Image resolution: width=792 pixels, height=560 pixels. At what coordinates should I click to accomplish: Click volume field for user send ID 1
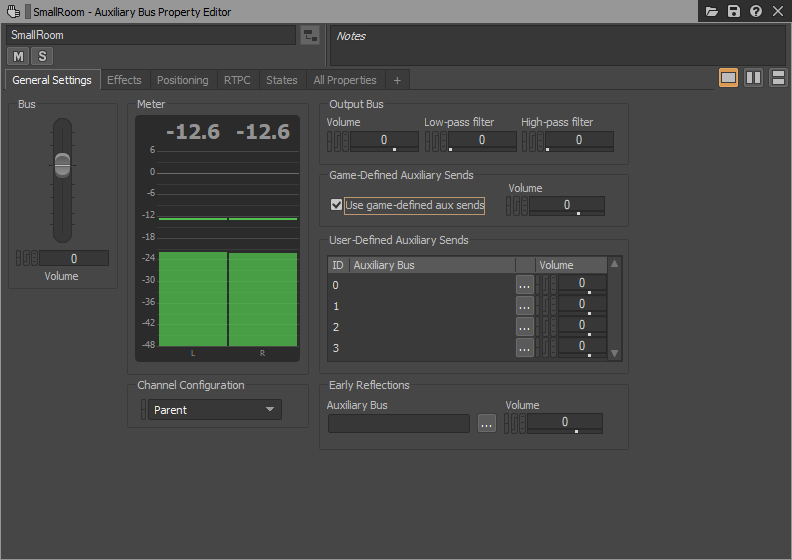(x=582, y=305)
